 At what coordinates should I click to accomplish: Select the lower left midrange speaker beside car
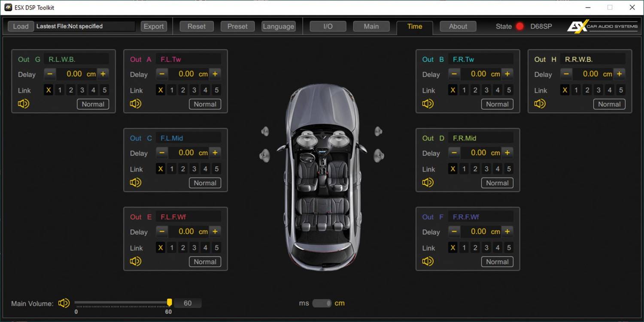[264, 155]
